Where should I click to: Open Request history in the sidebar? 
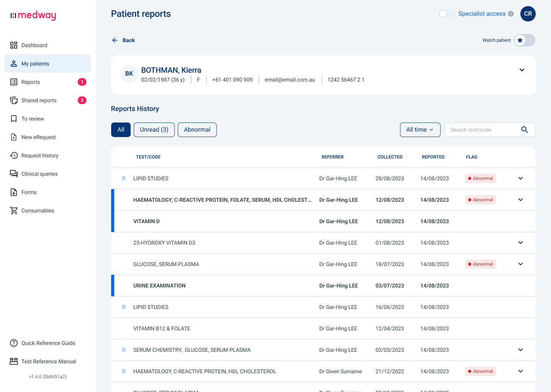coord(48,155)
